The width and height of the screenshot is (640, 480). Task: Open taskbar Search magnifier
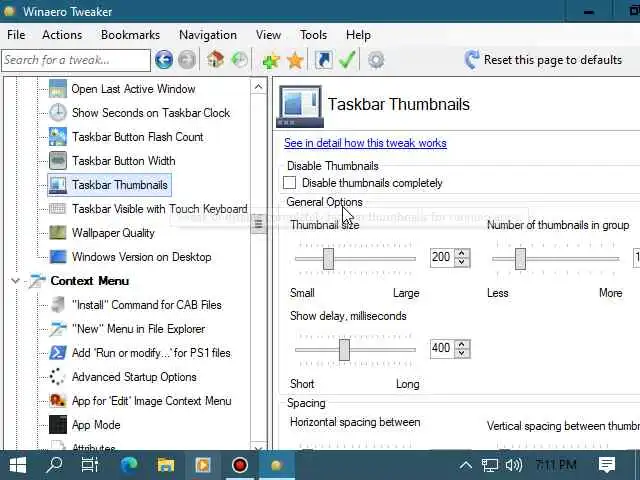pos(54,465)
